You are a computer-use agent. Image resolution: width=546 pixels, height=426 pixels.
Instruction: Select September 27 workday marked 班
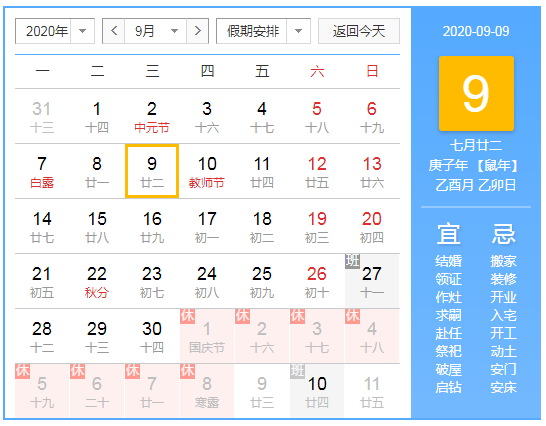[x=372, y=281]
